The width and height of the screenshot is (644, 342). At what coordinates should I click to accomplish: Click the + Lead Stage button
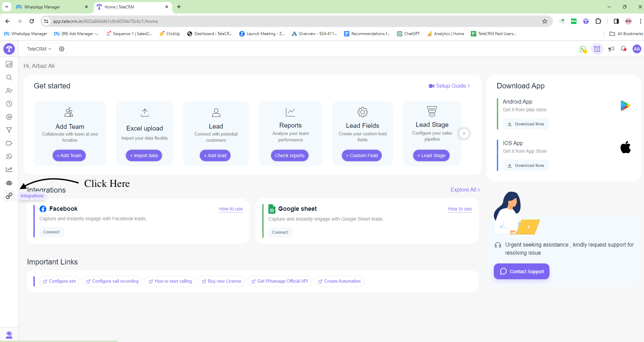[431, 155]
